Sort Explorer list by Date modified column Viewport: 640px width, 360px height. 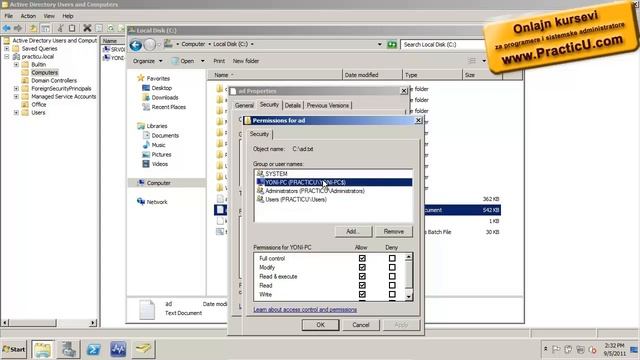pyautogui.click(x=371, y=75)
